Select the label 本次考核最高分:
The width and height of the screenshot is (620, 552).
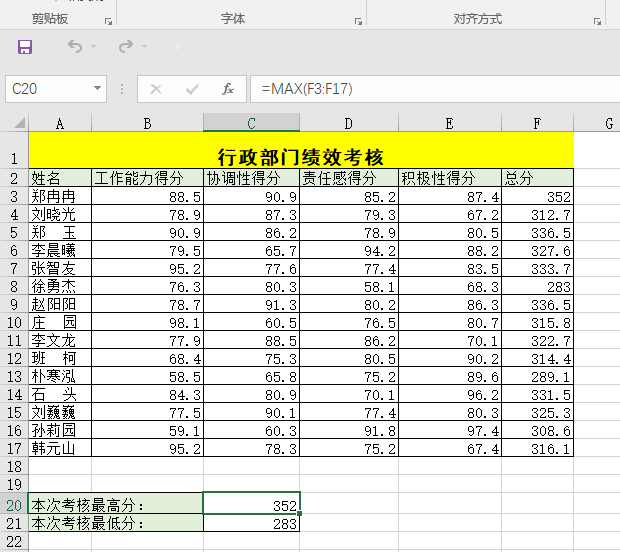tap(116, 504)
